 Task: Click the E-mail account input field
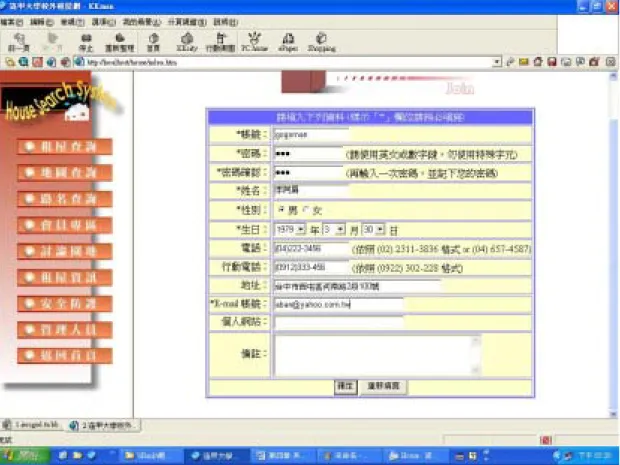click(x=338, y=304)
